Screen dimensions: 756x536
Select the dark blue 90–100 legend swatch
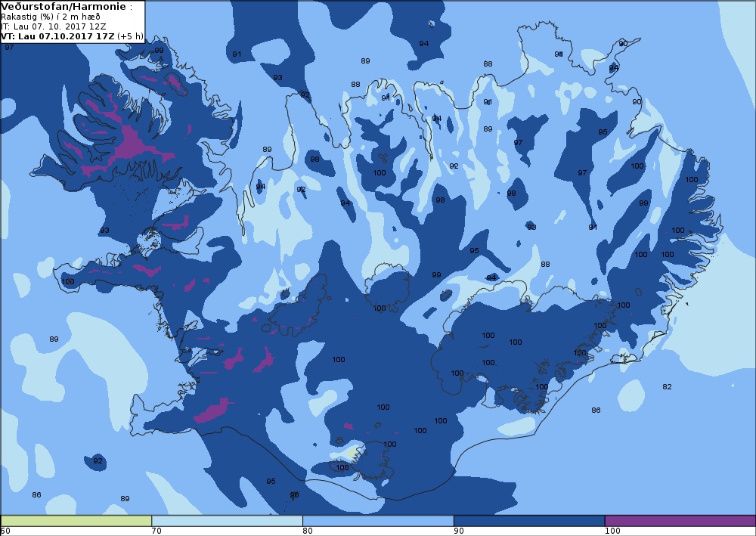pos(529,521)
